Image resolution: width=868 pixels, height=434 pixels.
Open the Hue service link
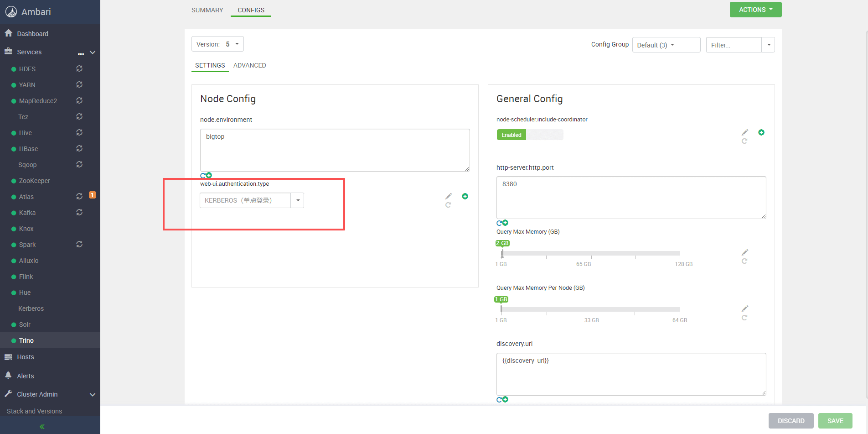coord(25,293)
